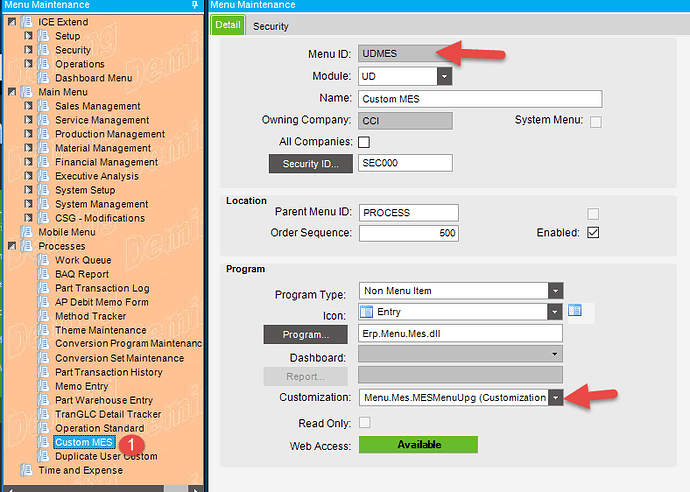Click the Available Web Access indicator
The height and width of the screenshot is (492, 690).
(418, 444)
